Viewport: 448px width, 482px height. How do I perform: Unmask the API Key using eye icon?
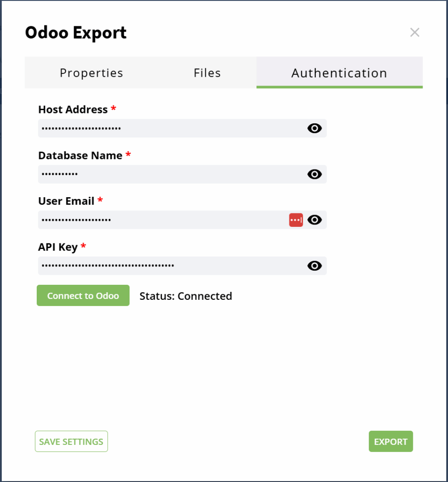[x=314, y=265]
